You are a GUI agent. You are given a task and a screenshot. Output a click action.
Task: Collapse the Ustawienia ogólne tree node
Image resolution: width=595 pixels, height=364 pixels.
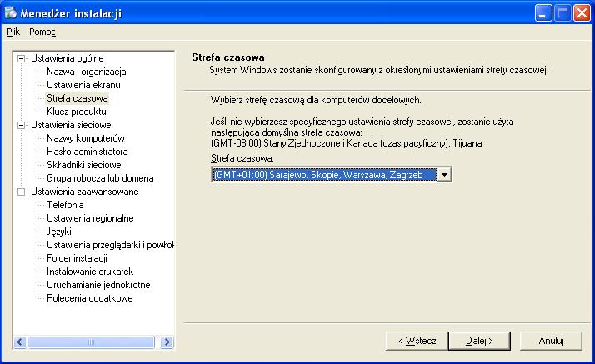click(x=22, y=58)
